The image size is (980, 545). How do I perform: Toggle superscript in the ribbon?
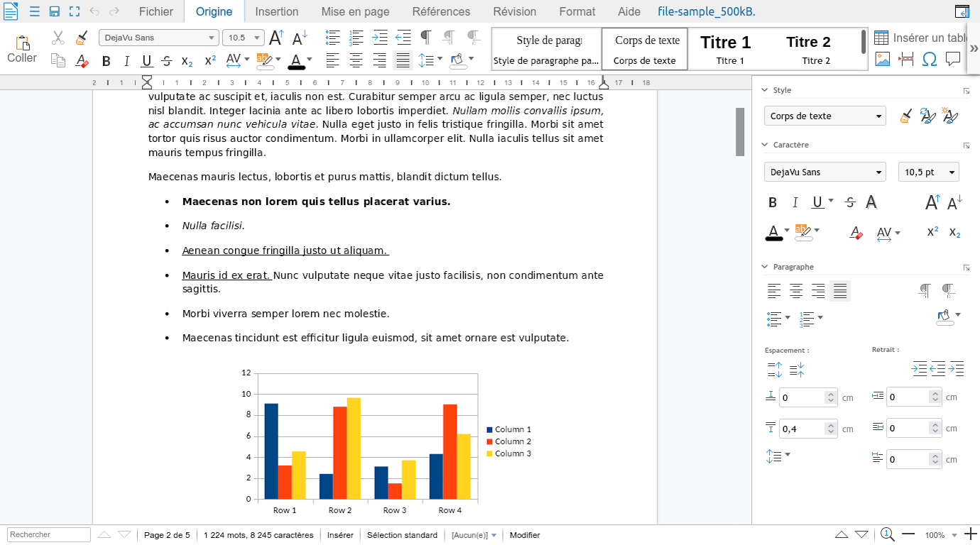pyautogui.click(x=210, y=61)
